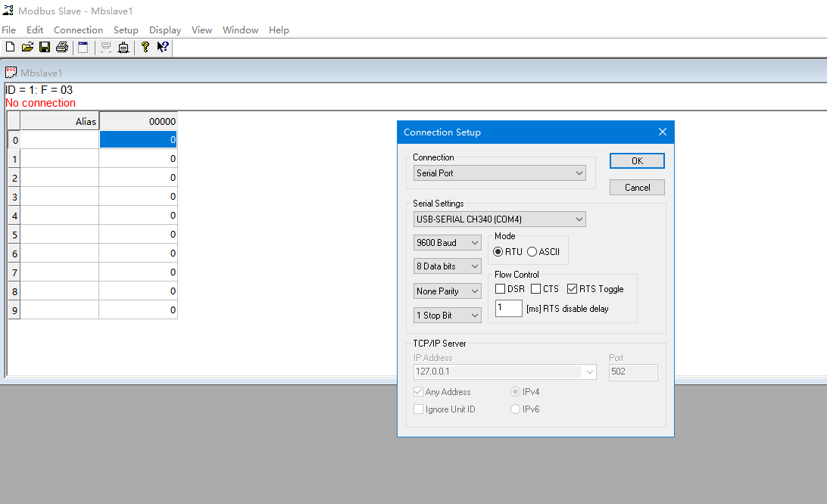The height and width of the screenshot is (504, 827).
Task: Click the Connect port icon in toolbar
Action: tap(123, 47)
